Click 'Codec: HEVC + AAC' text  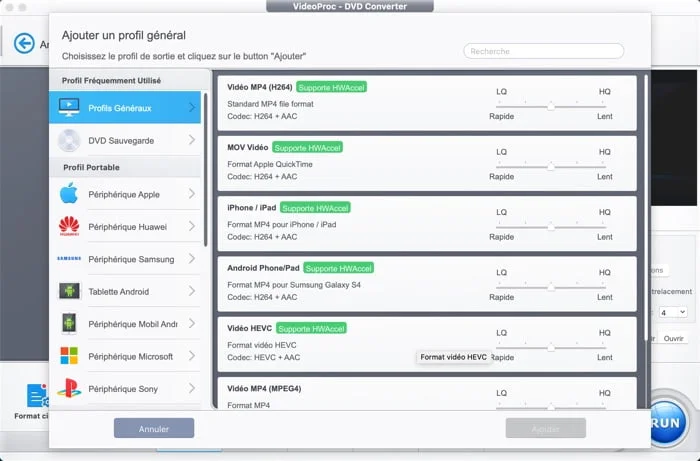coord(263,357)
